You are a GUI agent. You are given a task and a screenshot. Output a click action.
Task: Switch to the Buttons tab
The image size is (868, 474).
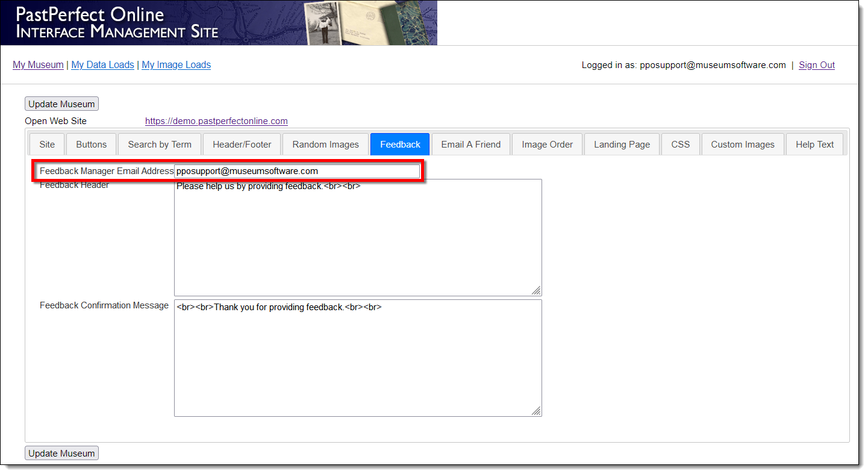pos(92,145)
